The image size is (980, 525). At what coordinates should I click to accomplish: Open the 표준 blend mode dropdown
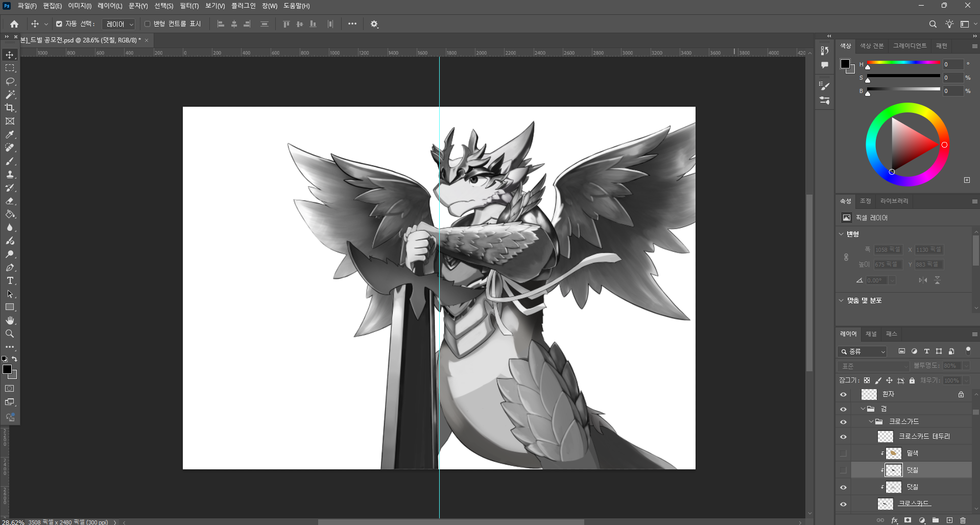point(874,366)
